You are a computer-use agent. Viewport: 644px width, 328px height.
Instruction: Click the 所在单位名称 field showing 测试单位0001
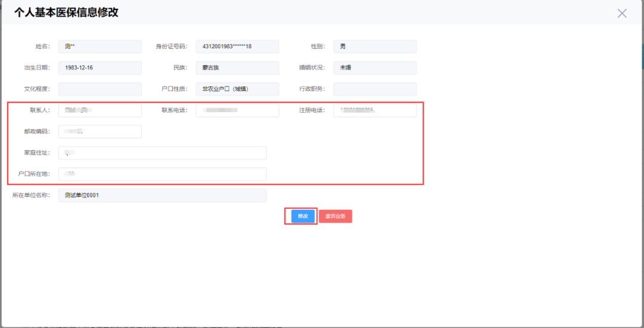click(162, 196)
